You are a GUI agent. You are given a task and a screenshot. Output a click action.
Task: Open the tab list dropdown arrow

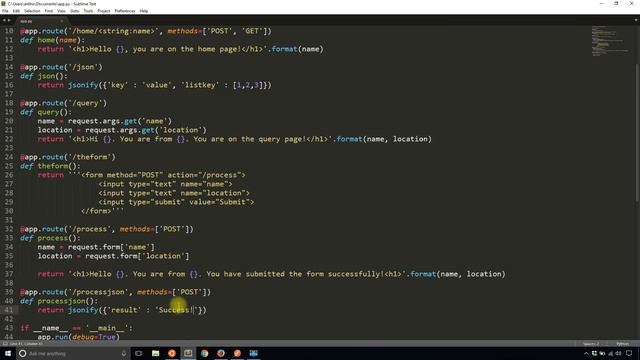pos(636,20)
